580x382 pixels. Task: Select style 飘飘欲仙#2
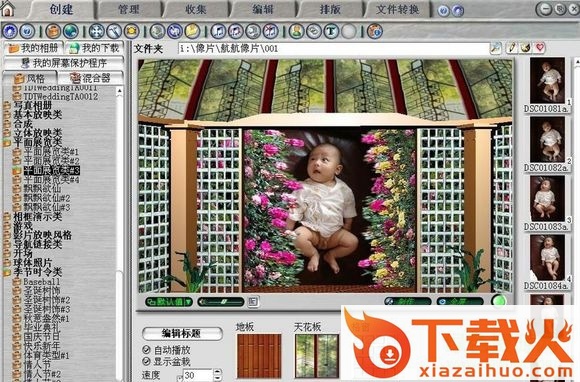[x=47, y=198]
